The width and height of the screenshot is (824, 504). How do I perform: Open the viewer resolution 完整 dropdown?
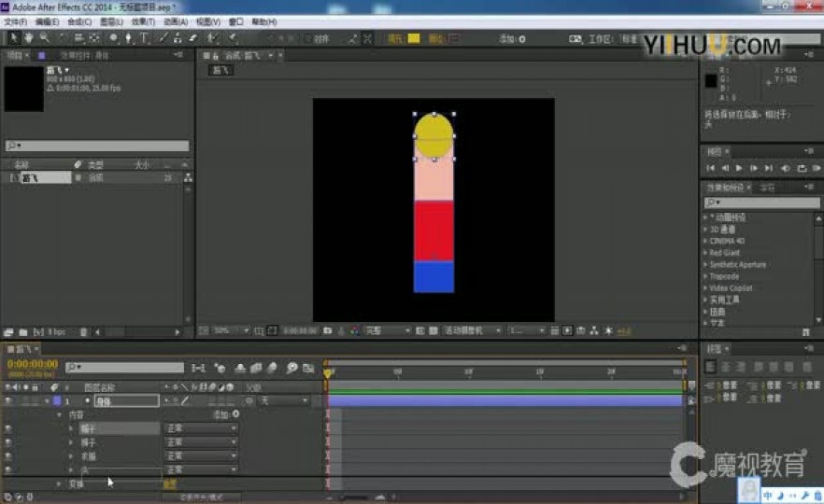pos(388,330)
